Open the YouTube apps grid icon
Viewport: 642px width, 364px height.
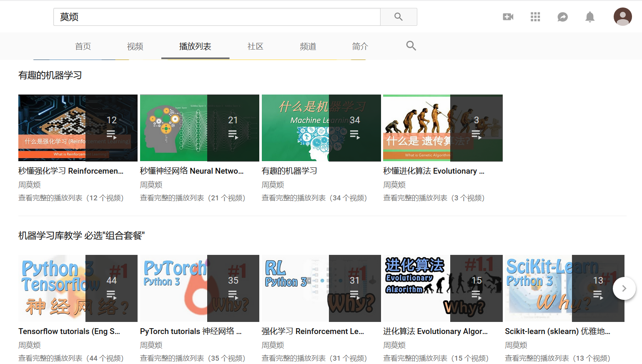click(x=535, y=17)
